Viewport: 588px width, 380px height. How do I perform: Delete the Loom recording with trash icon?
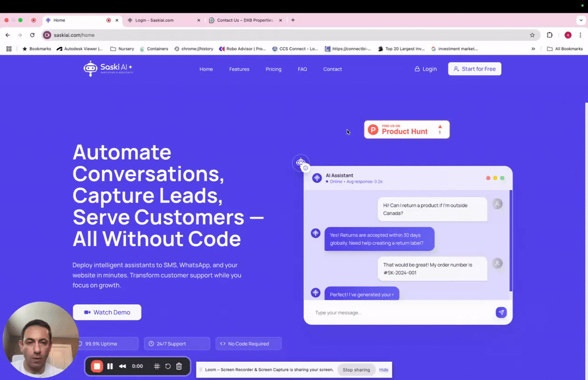pos(179,366)
